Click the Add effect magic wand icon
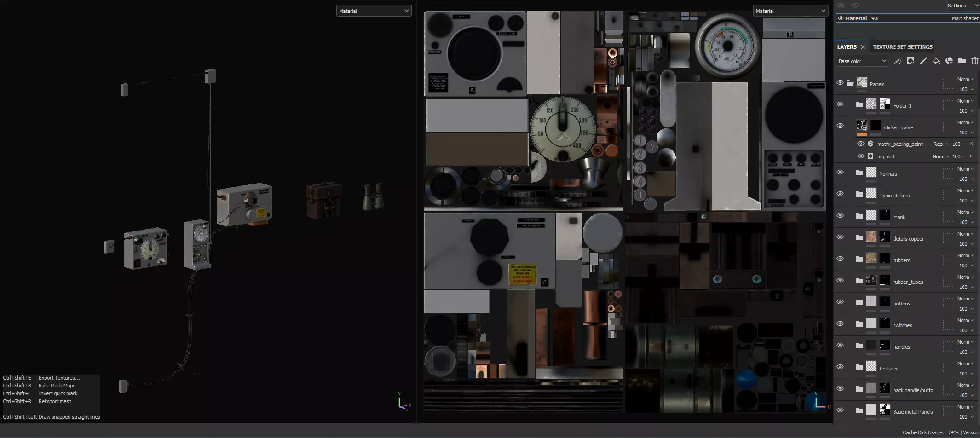Image resolution: width=980 pixels, height=438 pixels. point(897,61)
